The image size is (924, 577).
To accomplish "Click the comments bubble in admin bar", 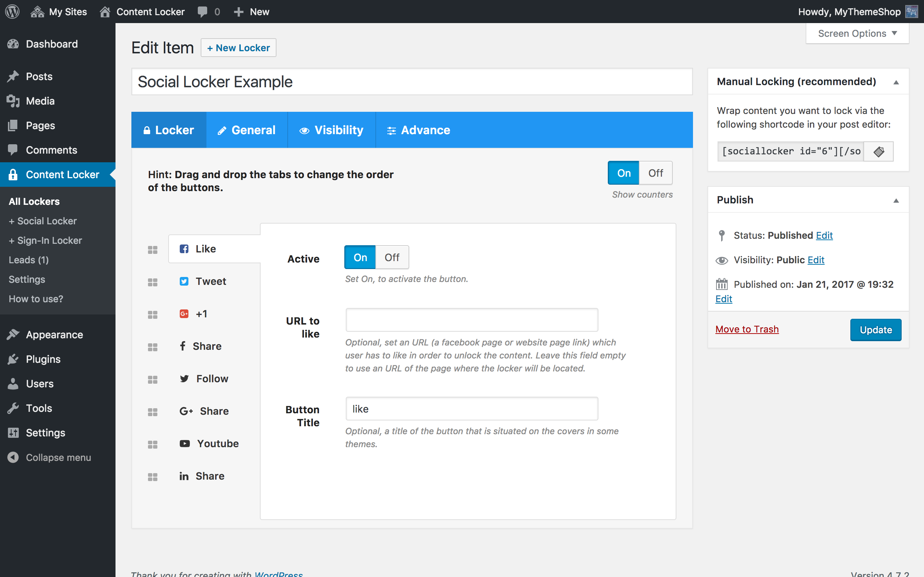I will [203, 12].
